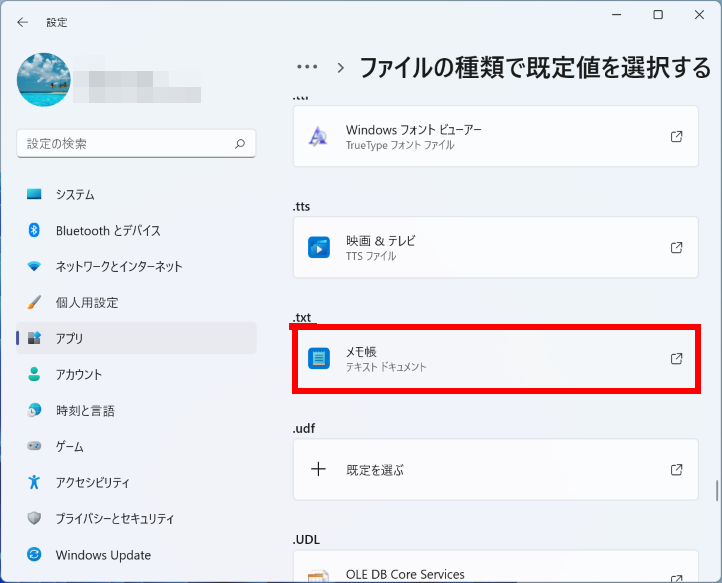Click the search magnifier icon
The width and height of the screenshot is (722, 583).
(240, 144)
